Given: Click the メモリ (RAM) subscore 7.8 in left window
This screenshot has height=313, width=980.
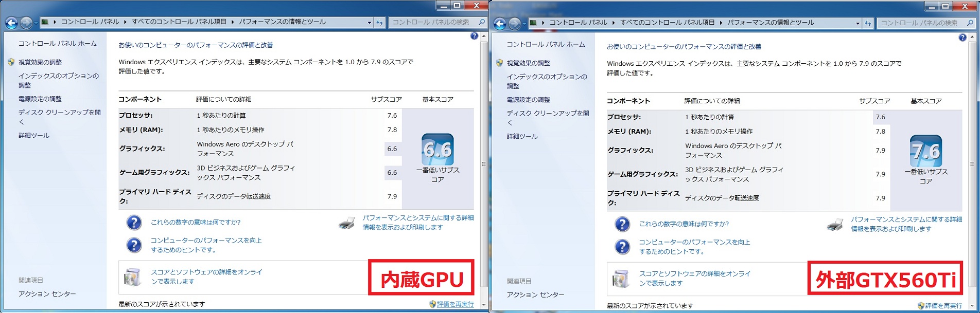Looking at the screenshot, I should click(392, 130).
